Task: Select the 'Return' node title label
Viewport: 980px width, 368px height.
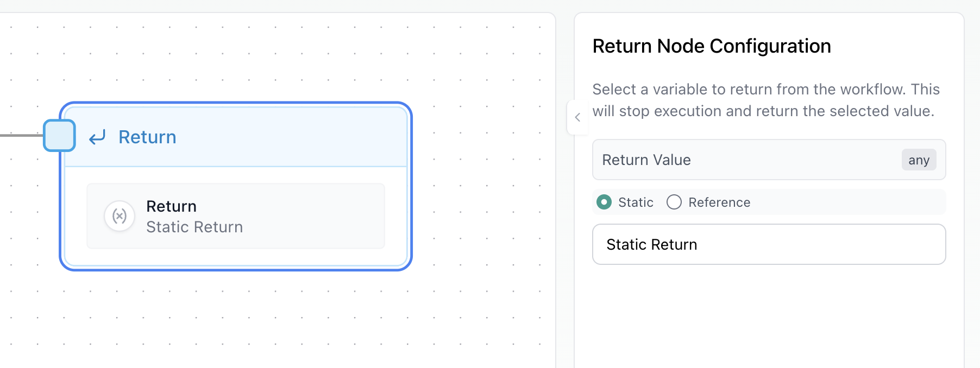Action: [147, 137]
